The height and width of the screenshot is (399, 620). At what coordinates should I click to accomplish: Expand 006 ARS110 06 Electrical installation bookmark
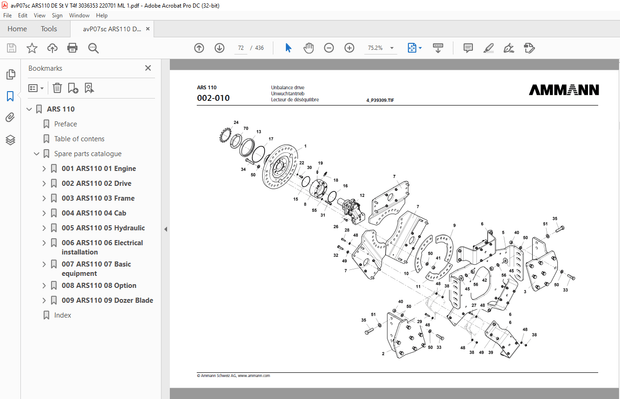[44, 243]
